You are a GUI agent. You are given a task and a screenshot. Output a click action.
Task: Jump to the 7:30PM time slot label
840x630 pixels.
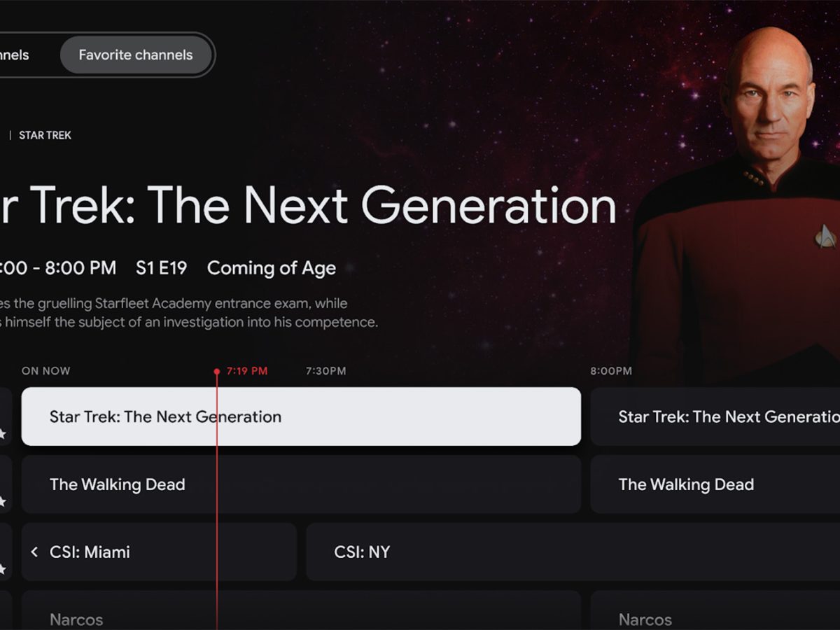325,371
